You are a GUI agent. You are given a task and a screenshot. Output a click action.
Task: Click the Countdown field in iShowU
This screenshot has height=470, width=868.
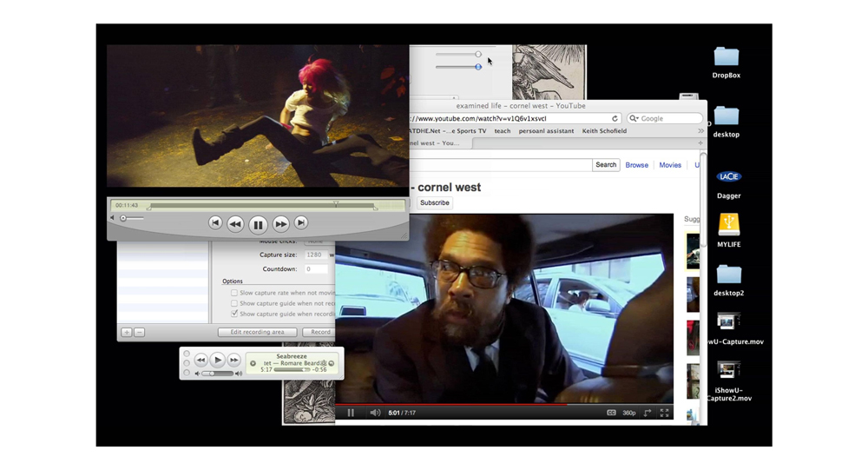click(x=316, y=268)
